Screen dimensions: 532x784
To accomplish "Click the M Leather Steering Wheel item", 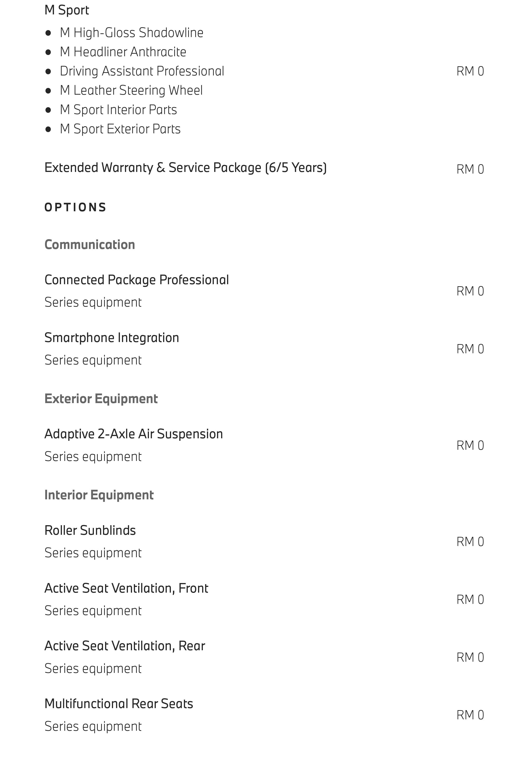I will tap(131, 90).
